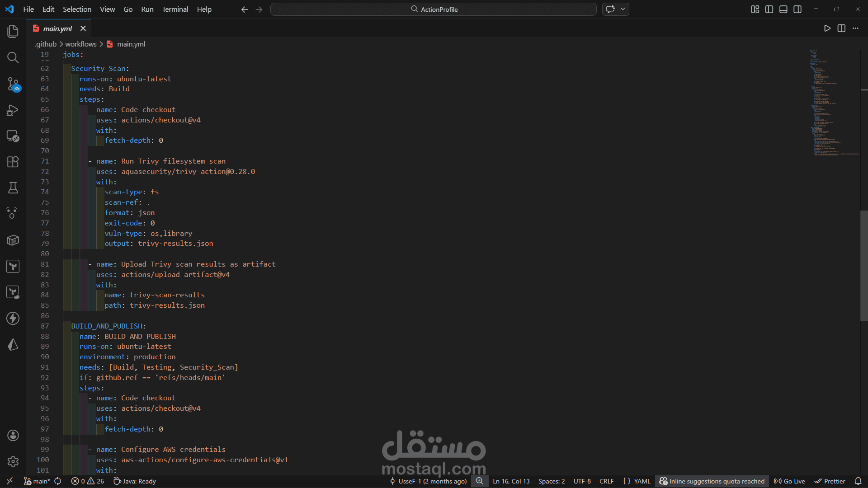Open the Terminal menu

(175, 9)
